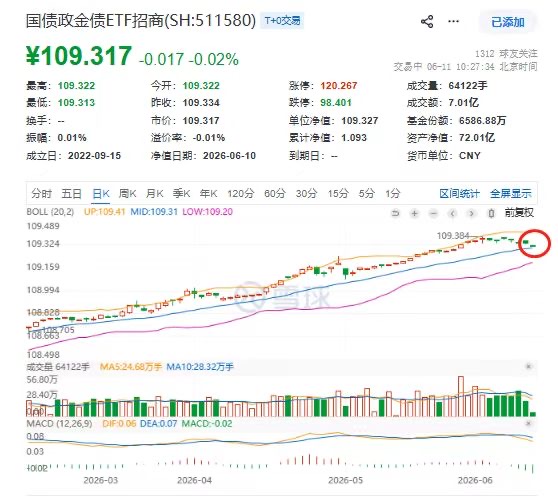Select the 周K tab
Image resolution: width=558 pixels, height=496 pixels.
(127, 194)
